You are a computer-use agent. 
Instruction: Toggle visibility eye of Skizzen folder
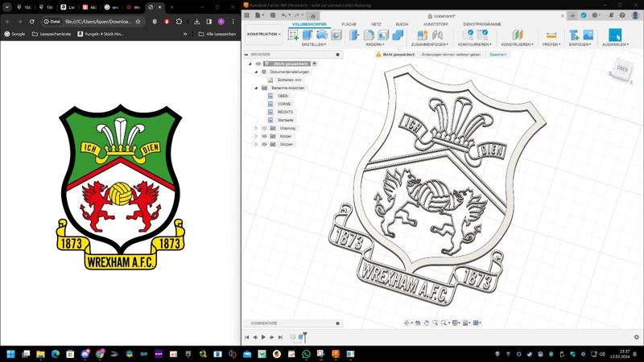(x=265, y=145)
